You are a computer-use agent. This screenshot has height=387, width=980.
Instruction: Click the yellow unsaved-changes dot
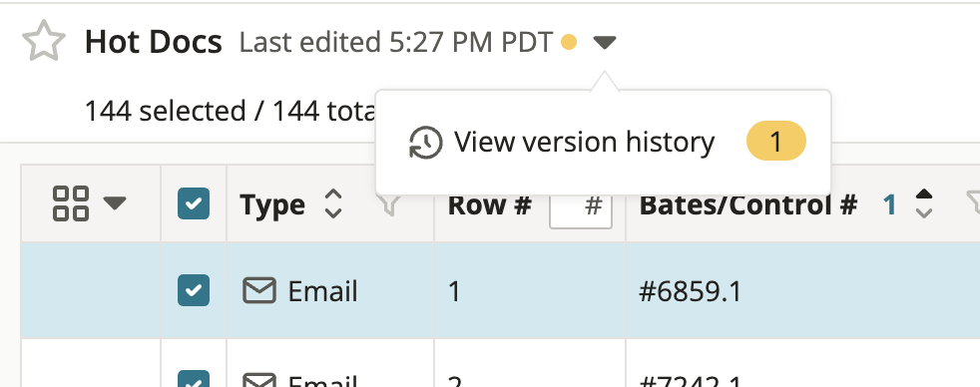pos(569,43)
